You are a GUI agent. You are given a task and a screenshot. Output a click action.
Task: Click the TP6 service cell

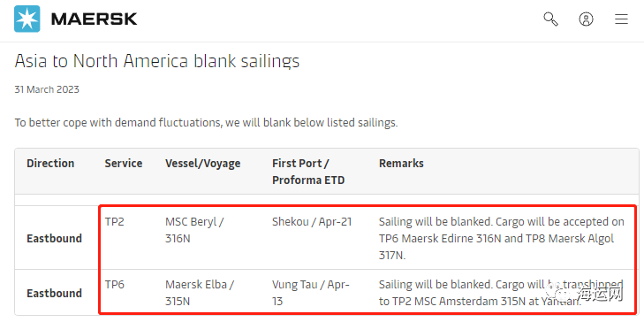click(115, 285)
